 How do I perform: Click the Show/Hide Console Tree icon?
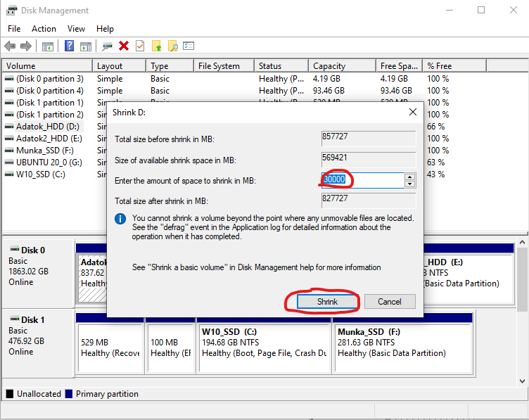click(x=48, y=46)
